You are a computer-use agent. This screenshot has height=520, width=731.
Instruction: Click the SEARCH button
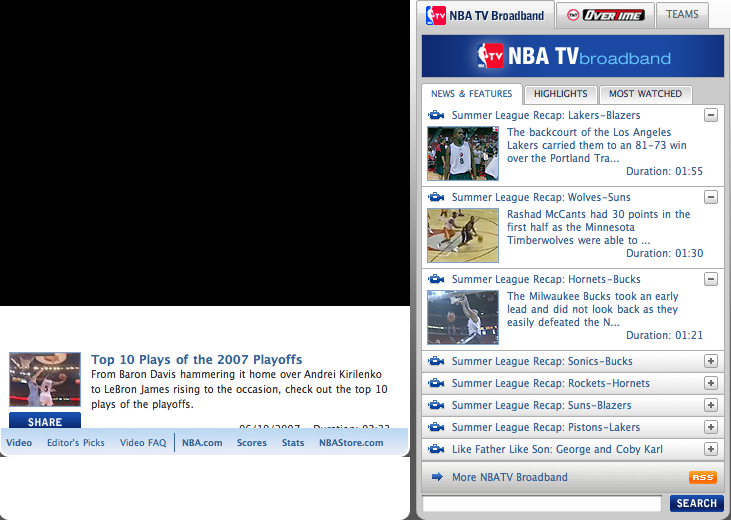click(x=697, y=503)
